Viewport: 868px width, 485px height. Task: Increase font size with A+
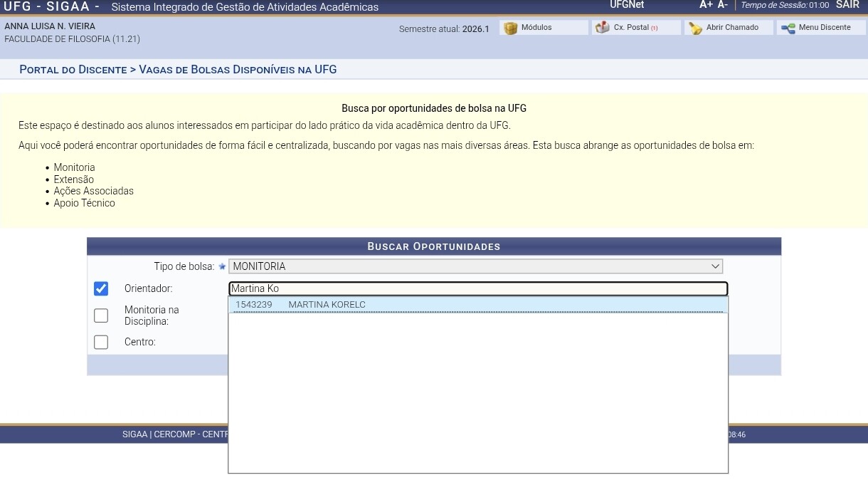point(706,5)
